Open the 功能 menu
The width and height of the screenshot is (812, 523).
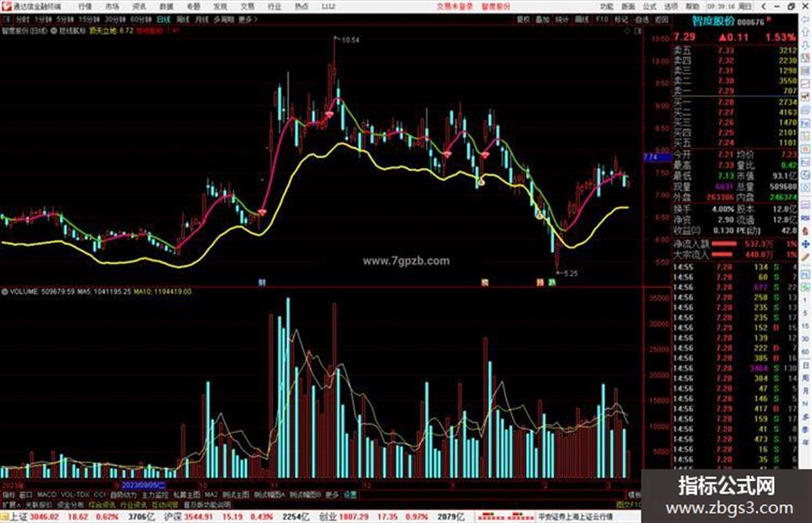click(607, 7)
